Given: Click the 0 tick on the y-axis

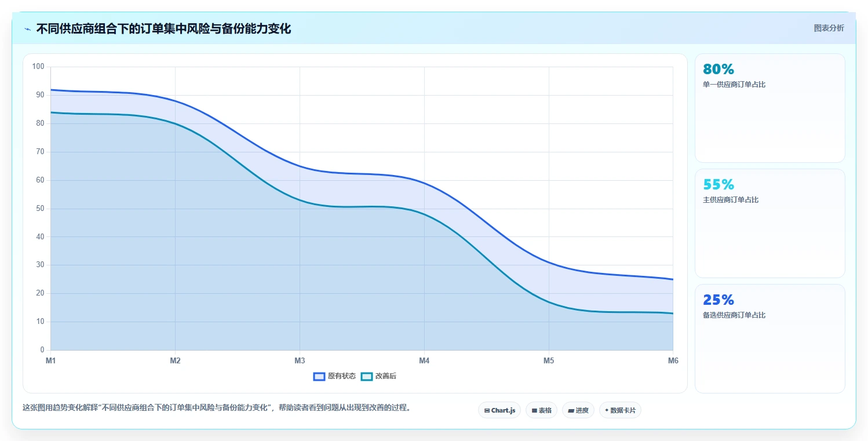Looking at the screenshot, I should (42, 350).
